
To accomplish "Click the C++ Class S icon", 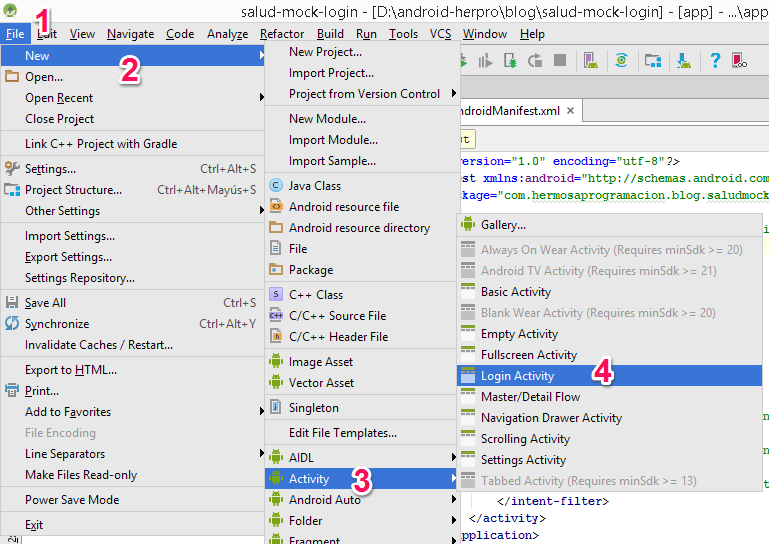I will pyautogui.click(x=276, y=294).
